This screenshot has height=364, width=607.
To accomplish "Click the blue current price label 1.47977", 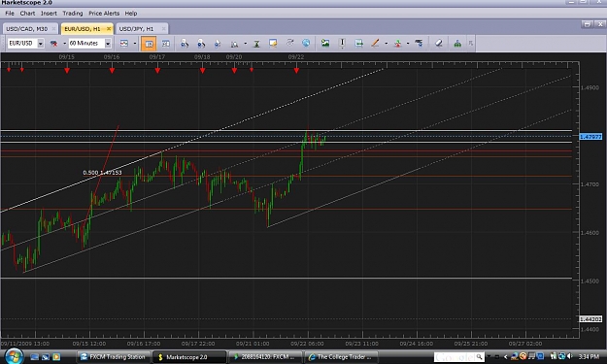I will coord(590,137).
